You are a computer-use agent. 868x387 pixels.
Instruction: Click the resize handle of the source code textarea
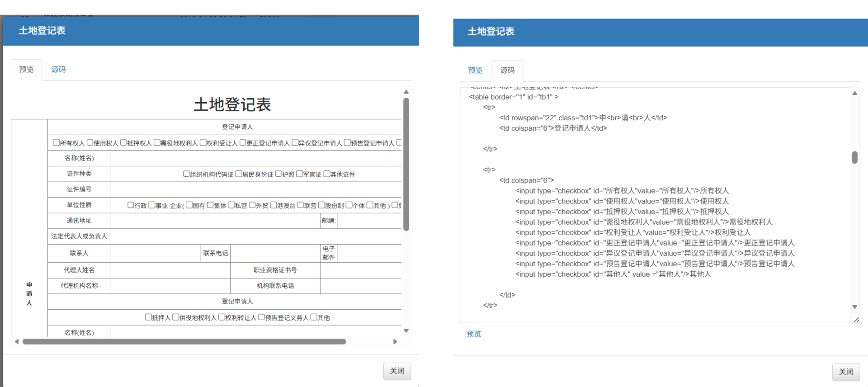(x=856, y=320)
